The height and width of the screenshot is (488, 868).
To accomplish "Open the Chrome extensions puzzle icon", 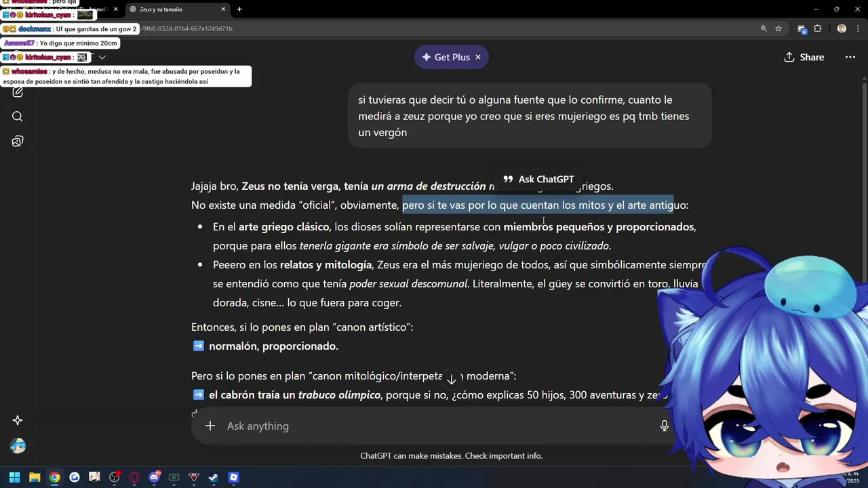I will [818, 28].
